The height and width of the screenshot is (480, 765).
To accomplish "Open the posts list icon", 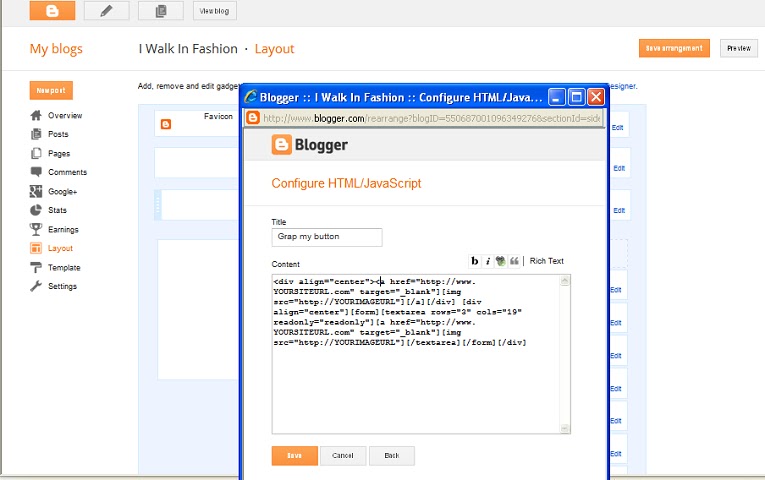I will (161, 10).
